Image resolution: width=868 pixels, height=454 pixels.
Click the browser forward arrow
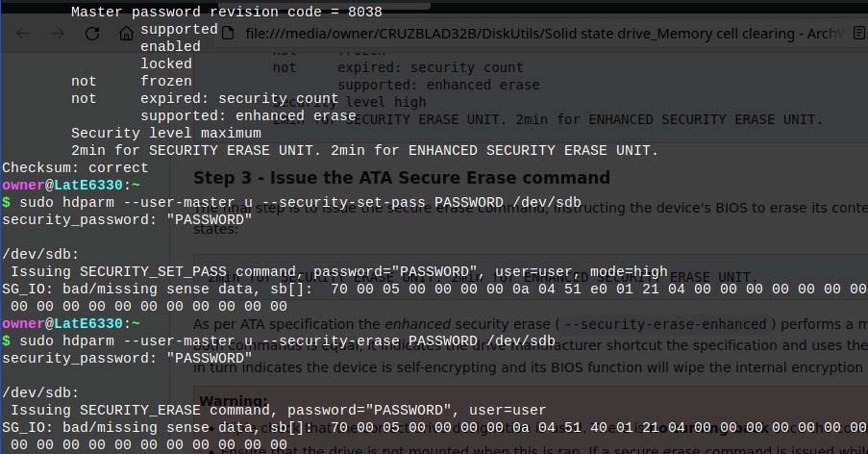[58, 34]
